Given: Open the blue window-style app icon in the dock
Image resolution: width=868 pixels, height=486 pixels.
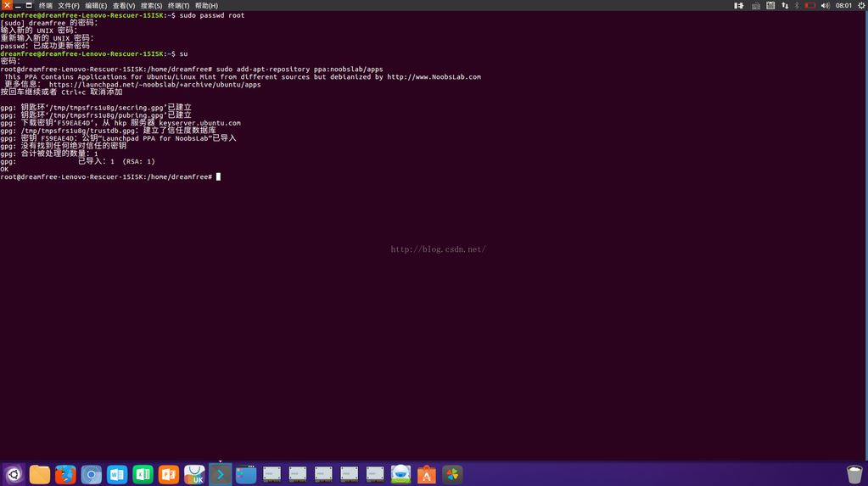Looking at the screenshot, I should click(246, 474).
